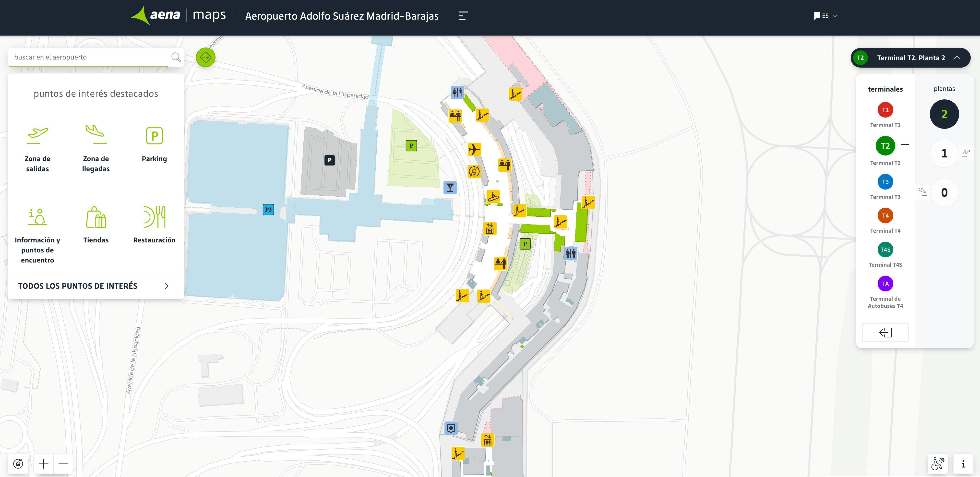The height and width of the screenshot is (477, 980).
Task: Switch to Terminal T4S
Action: point(885,250)
